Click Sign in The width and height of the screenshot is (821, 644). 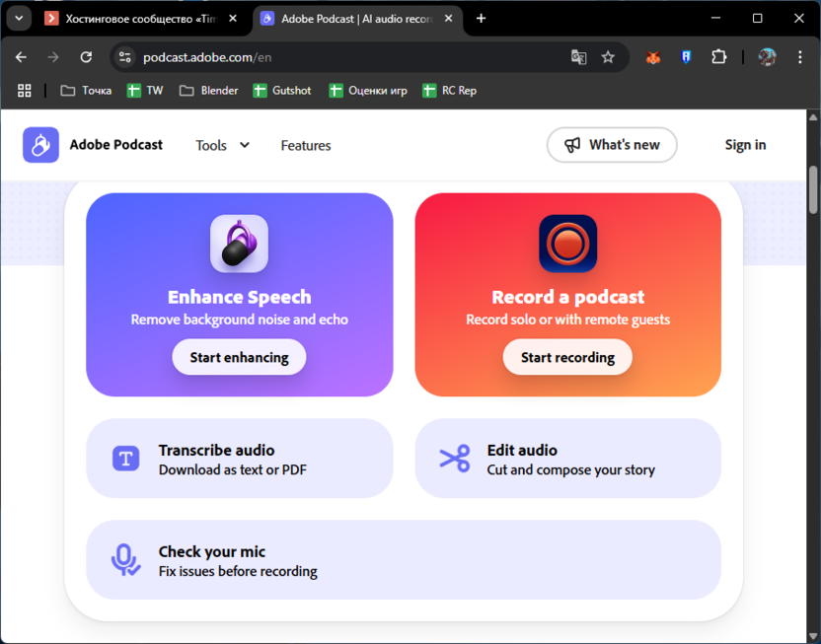745,145
